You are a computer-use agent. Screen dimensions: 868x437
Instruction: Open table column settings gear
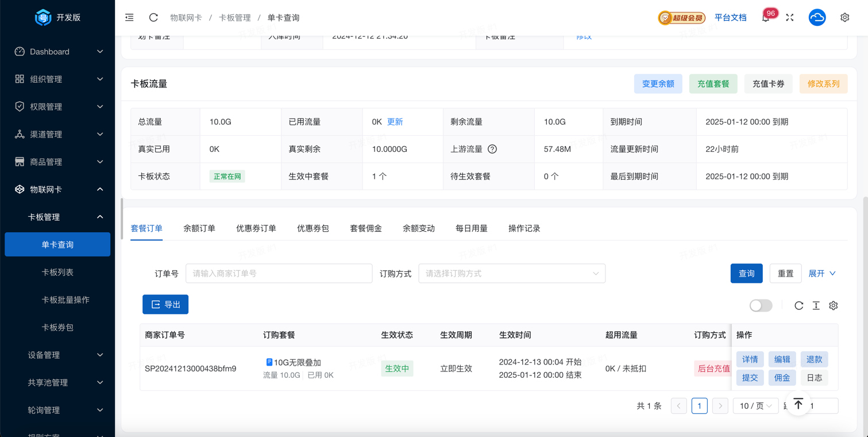tap(833, 305)
